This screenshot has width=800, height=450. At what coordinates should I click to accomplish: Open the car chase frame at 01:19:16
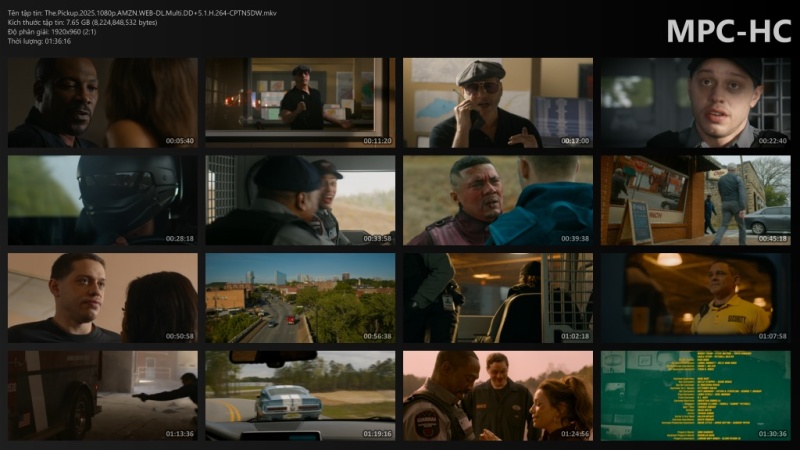click(300, 395)
